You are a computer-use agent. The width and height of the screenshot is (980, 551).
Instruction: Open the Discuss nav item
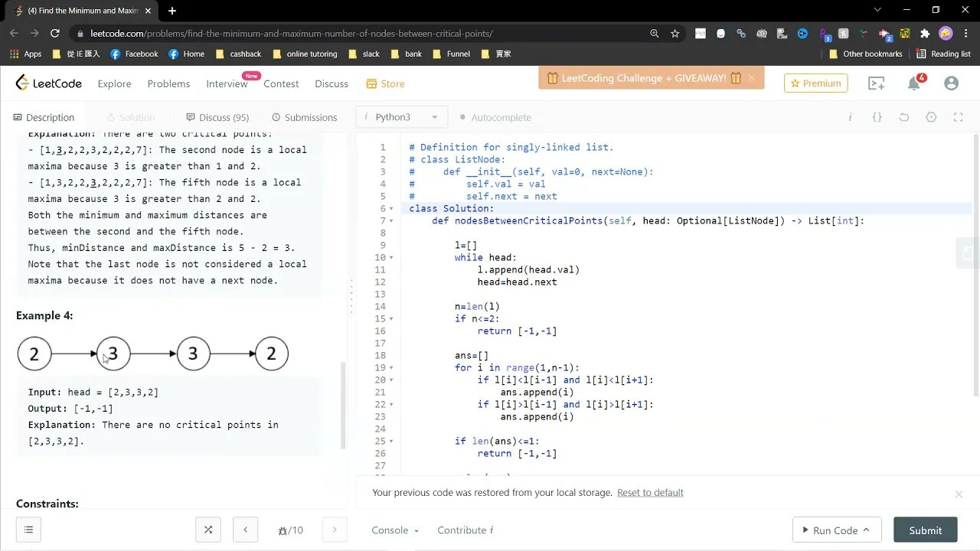[x=332, y=83]
